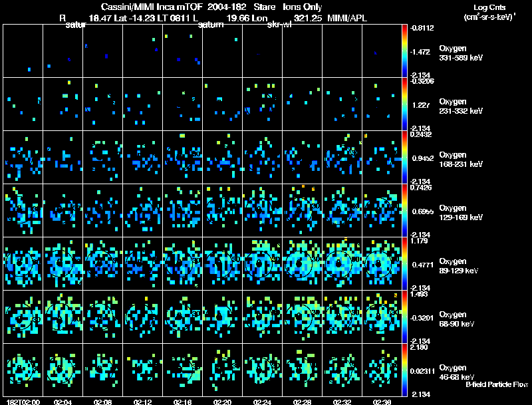Open the 02:12 panel in the 168-231 keV row

(142, 157)
